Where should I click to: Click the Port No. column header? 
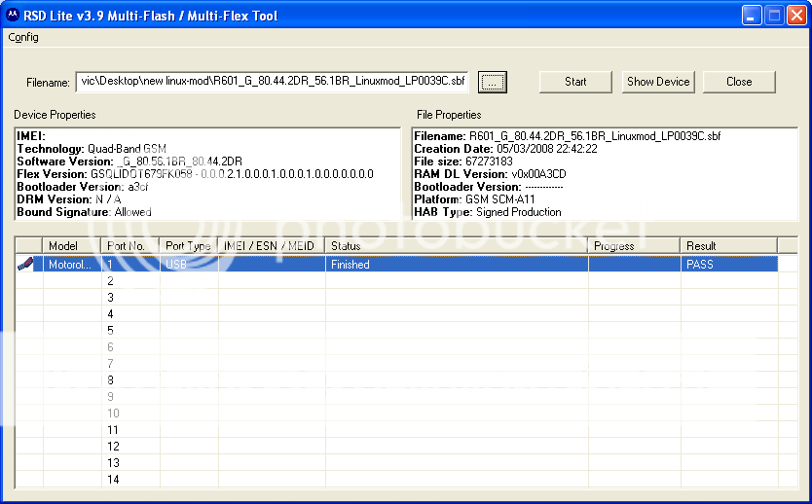tap(130, 246)
